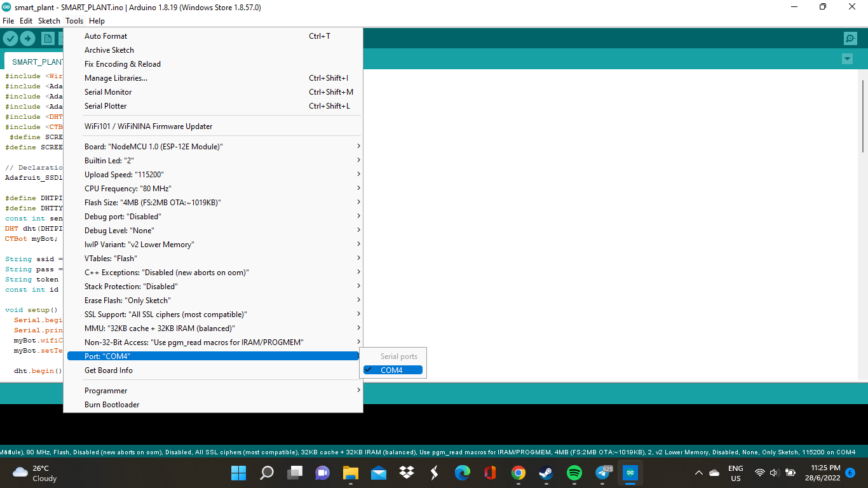Open SSL Support menu entry
Image resolution: width=868 pixels, height=488 pixels.
tap(213, 315)
